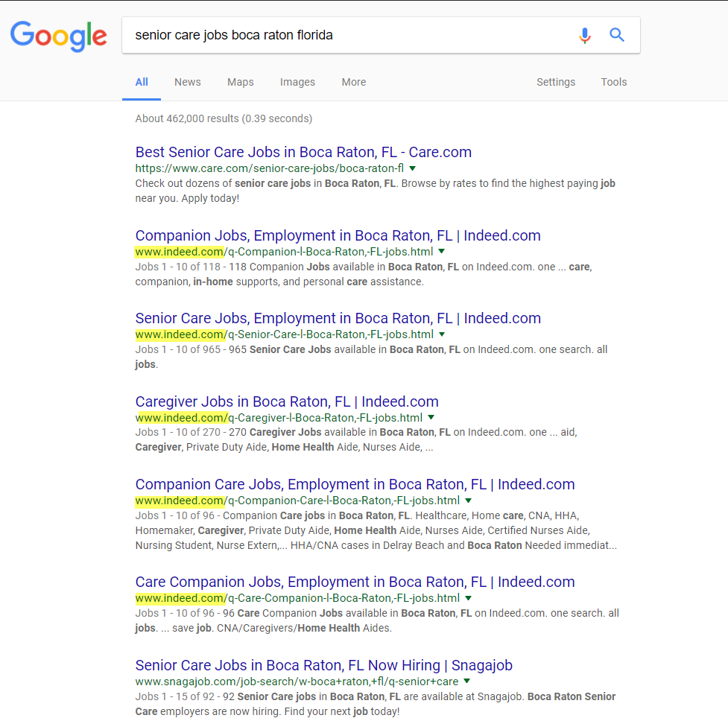Expand dropdown arrow next to care.com URL
Image resolution: width=728 pixels, height=721 pixels.
pyautogui.click(x=412, y=168)
